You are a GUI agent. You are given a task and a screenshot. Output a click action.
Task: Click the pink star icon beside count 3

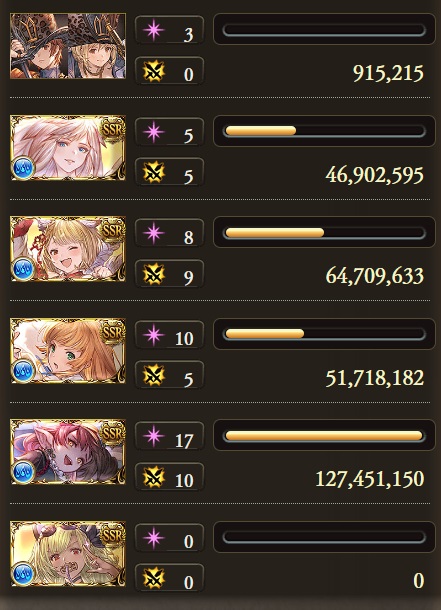153,30
